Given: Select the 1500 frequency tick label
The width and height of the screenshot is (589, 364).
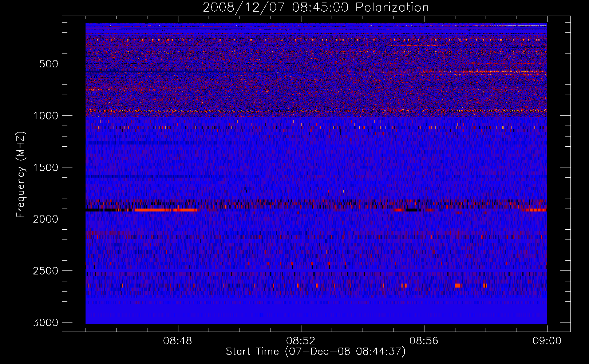Looking at the screenshot, I should coord(46,167).
